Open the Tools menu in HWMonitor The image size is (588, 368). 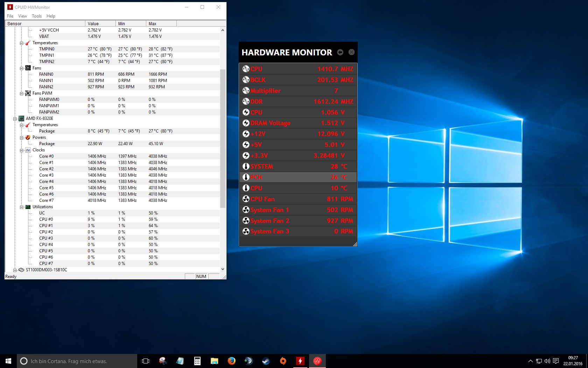[x=37, y=16]
